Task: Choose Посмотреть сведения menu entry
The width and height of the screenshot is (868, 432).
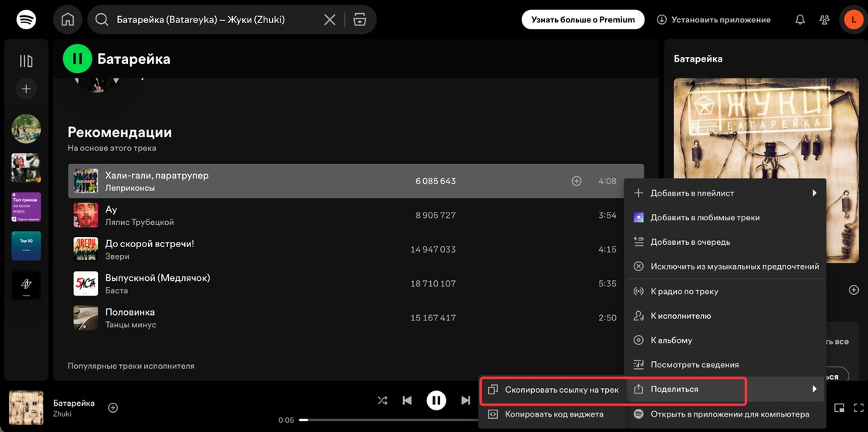Action: click(725, 365)
